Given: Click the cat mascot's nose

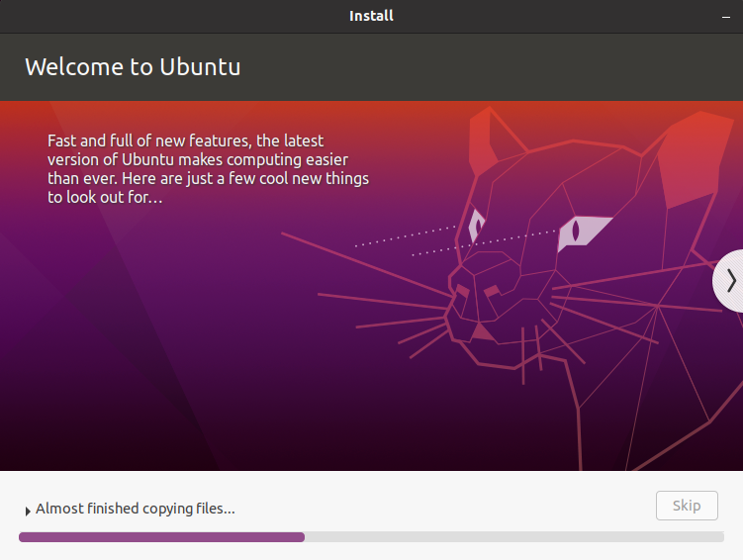Looking at the screenshot, I should 482,332.
